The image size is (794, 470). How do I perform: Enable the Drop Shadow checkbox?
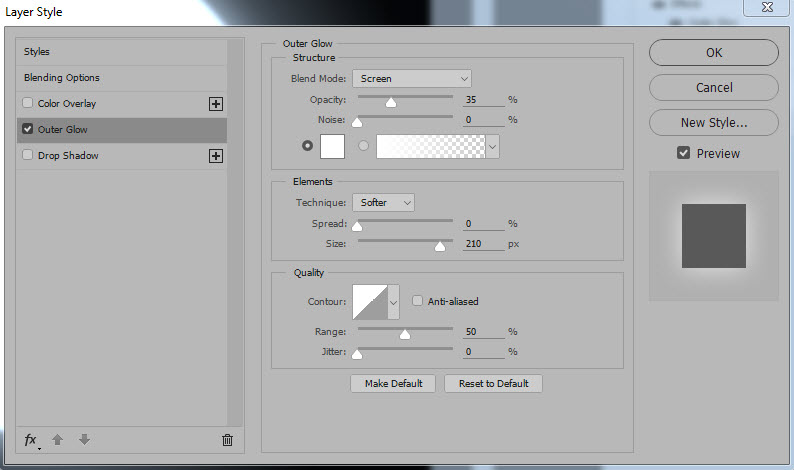[x=27, y=154]
